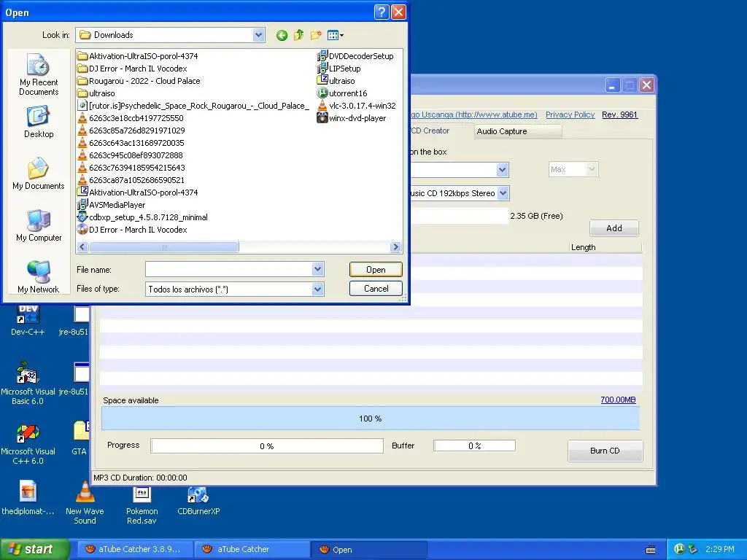The image size is (747, 560).
Task: Expand the dropdown below 'on the box'
Action: 502,170
